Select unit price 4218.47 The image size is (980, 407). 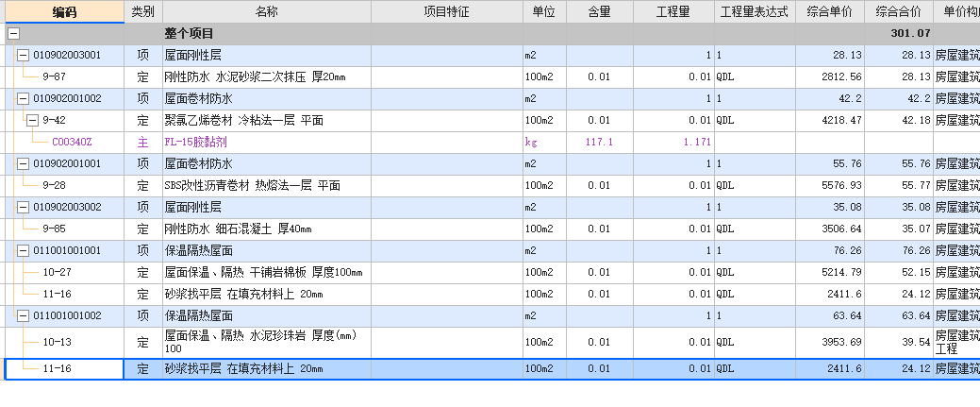point(829,120)
